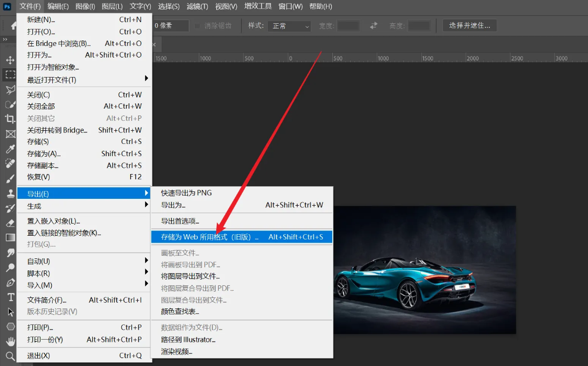This screenshot has width=588, height=366.
Task: Open the 图像(I) menu
Action: (x=85, y=6)
